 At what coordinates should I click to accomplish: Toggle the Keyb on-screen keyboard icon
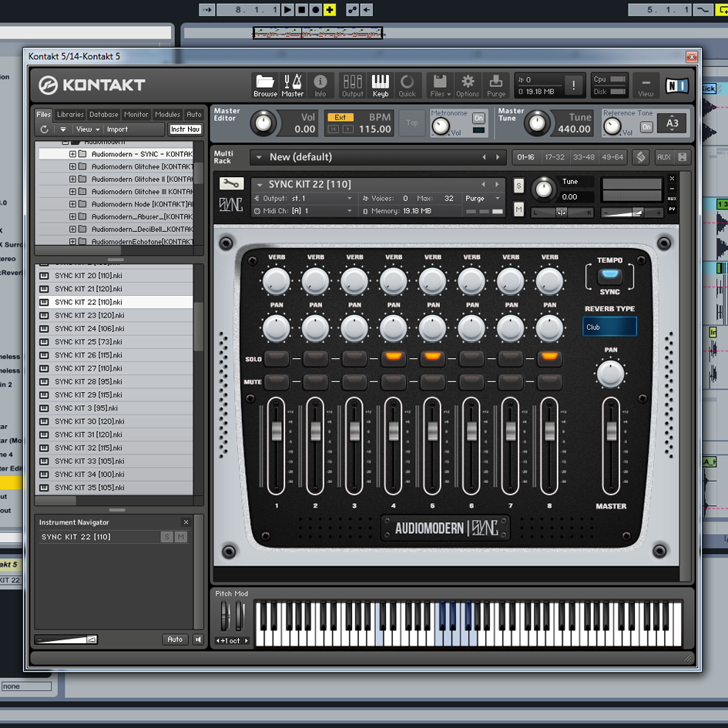[381, 86]
